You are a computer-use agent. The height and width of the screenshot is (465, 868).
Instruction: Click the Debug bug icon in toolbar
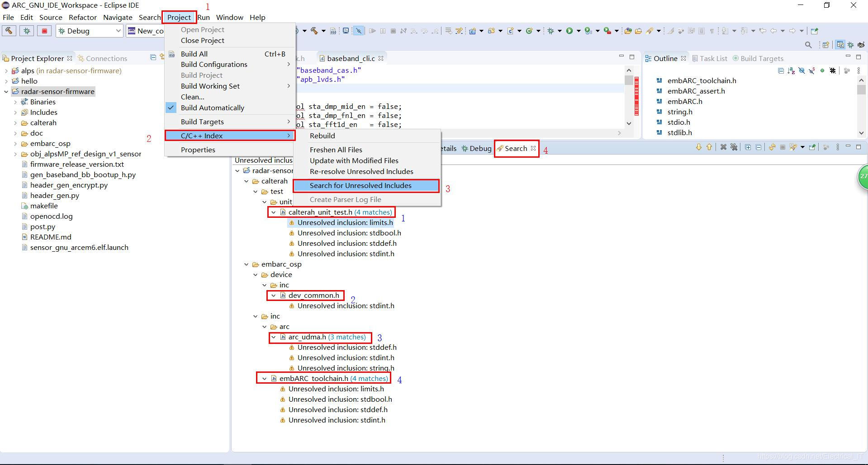pos(550,31)
